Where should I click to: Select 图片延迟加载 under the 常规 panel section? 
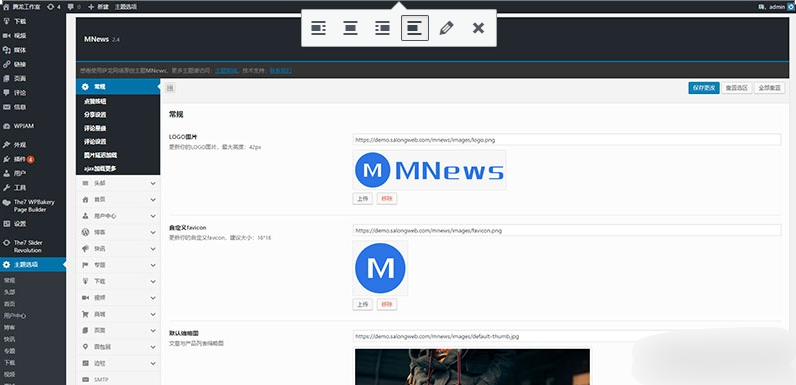[x=101, y=155]
